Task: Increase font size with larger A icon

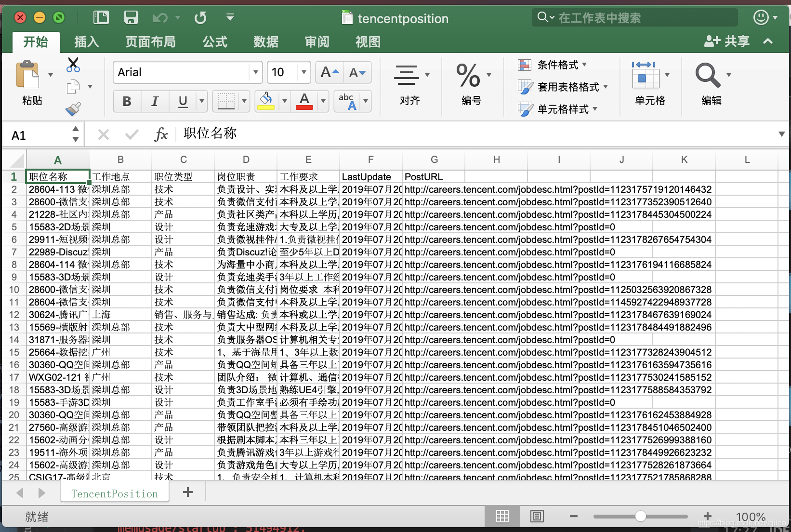Action: (330, 72)
